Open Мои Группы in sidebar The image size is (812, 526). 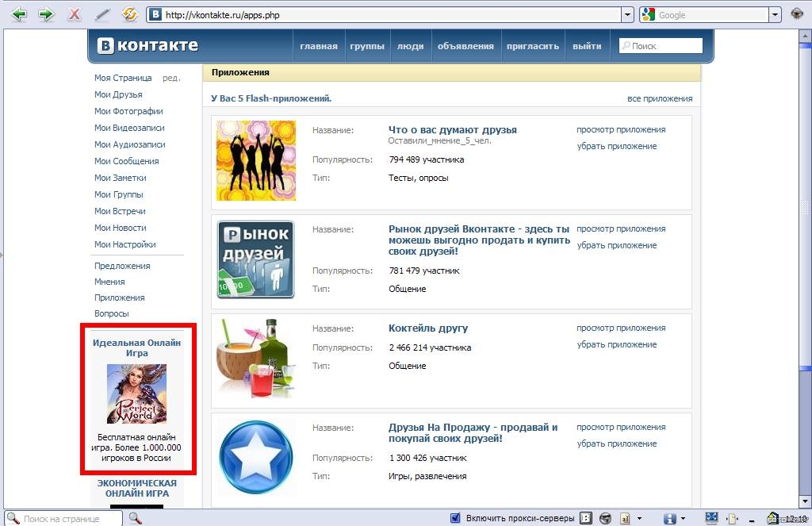(x=119, y=194)
